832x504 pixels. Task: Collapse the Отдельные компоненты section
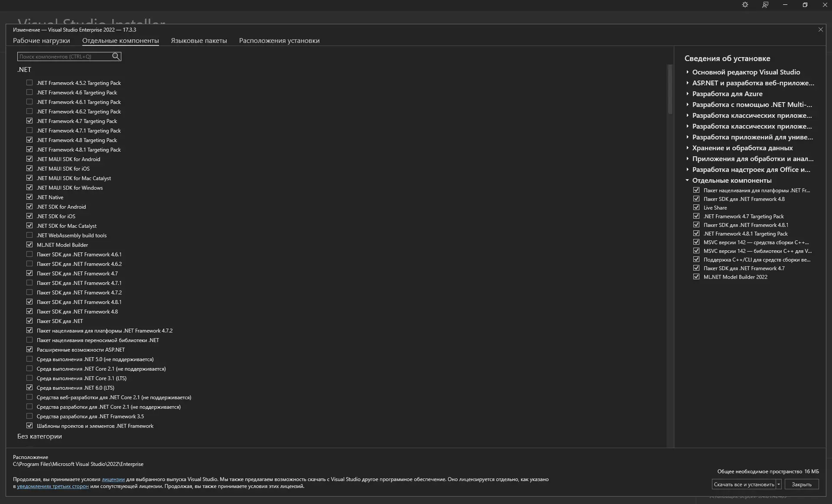point(687,180)
